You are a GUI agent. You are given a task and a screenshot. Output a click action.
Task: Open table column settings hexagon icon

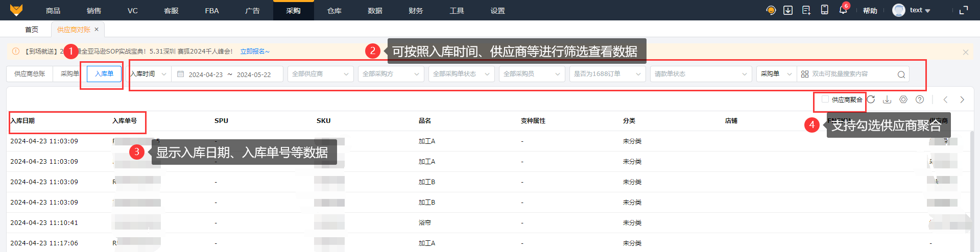tap(903, 99)
